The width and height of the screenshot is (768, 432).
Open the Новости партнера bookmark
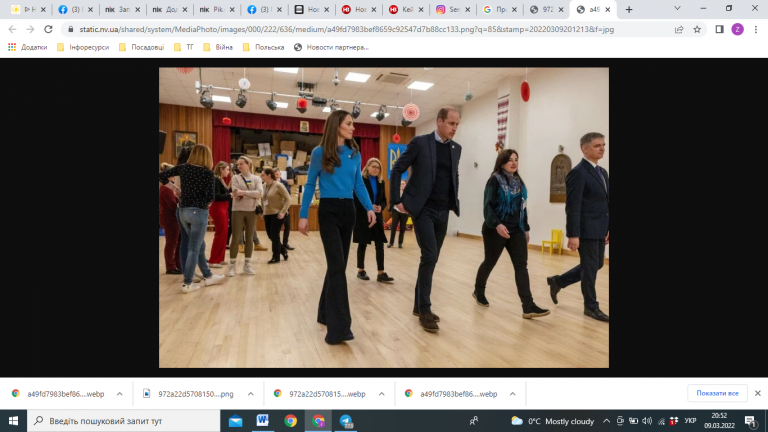tap(331, 47)
